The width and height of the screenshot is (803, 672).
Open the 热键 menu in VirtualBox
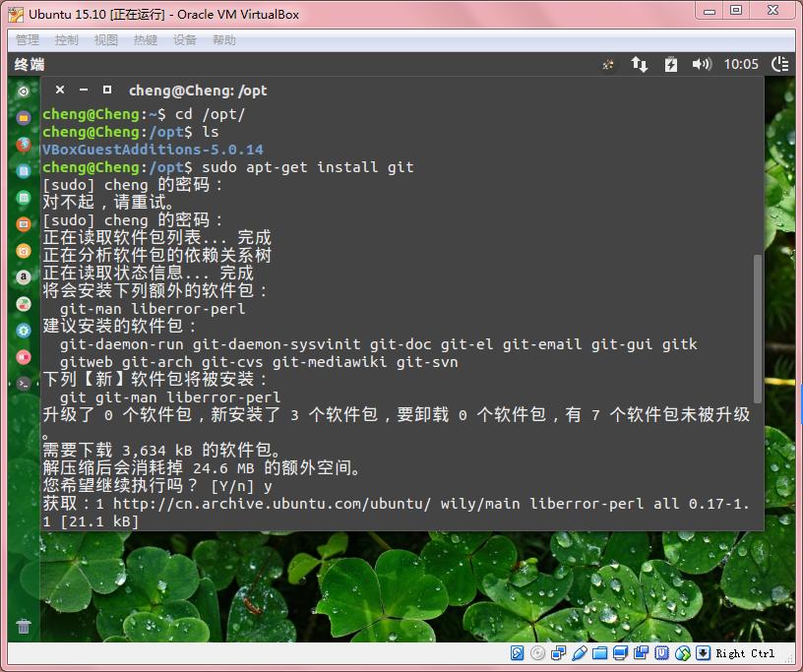pyautogui.click(x=146, y=40)
